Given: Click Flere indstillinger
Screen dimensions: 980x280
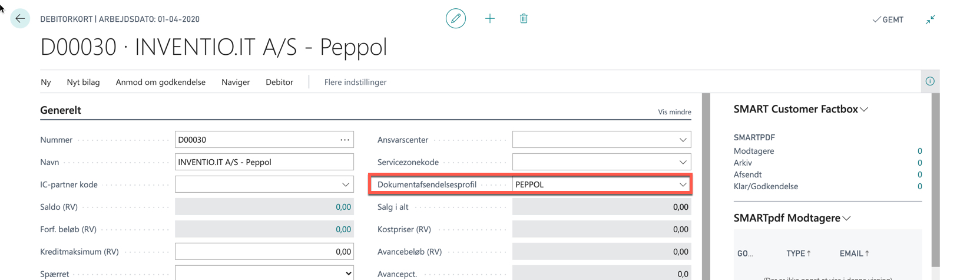Looking at the screenshot, I should coord(355,82).
